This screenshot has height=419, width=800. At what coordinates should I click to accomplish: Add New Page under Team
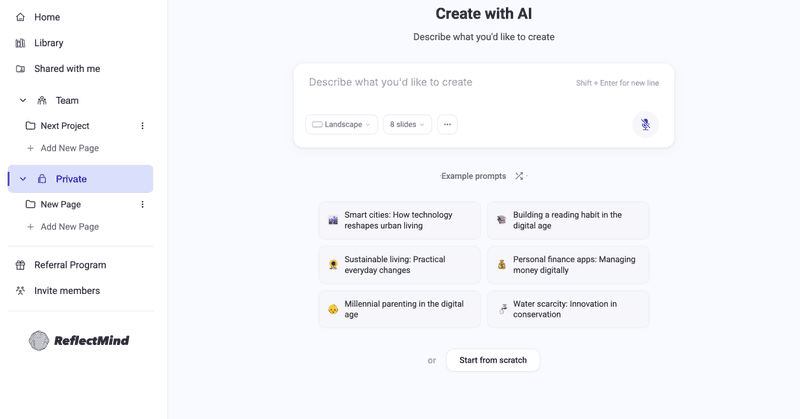[70, 148]
